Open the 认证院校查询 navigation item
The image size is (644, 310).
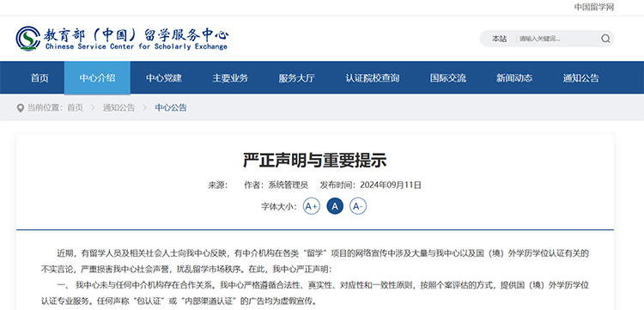point(373,78)
